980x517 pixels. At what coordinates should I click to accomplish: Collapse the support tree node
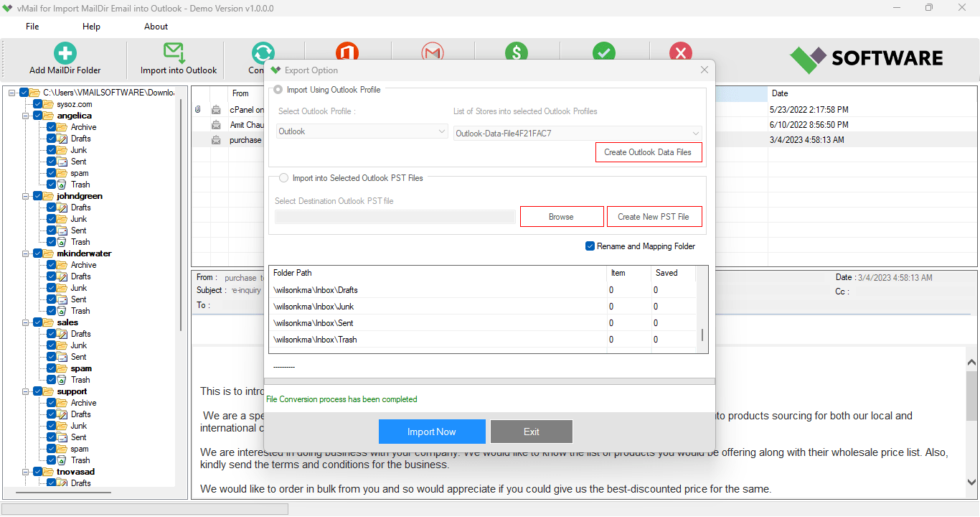point(25,391)
